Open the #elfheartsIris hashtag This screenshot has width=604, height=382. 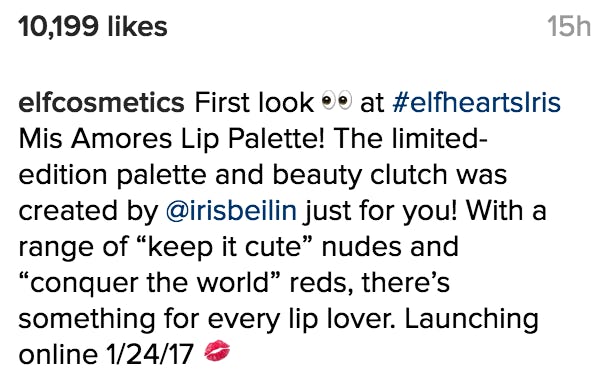[x=476, y=102]
